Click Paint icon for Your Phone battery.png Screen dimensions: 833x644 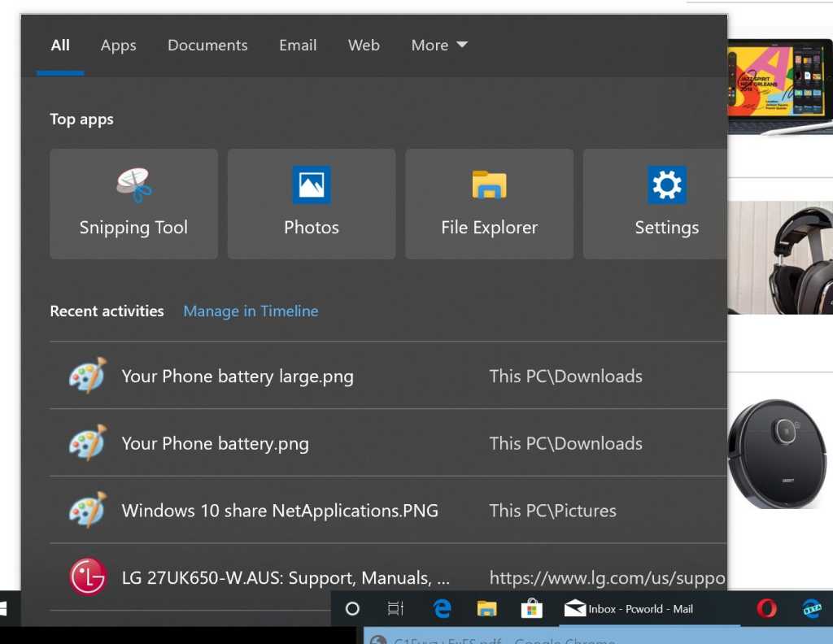tap(88, 442)
